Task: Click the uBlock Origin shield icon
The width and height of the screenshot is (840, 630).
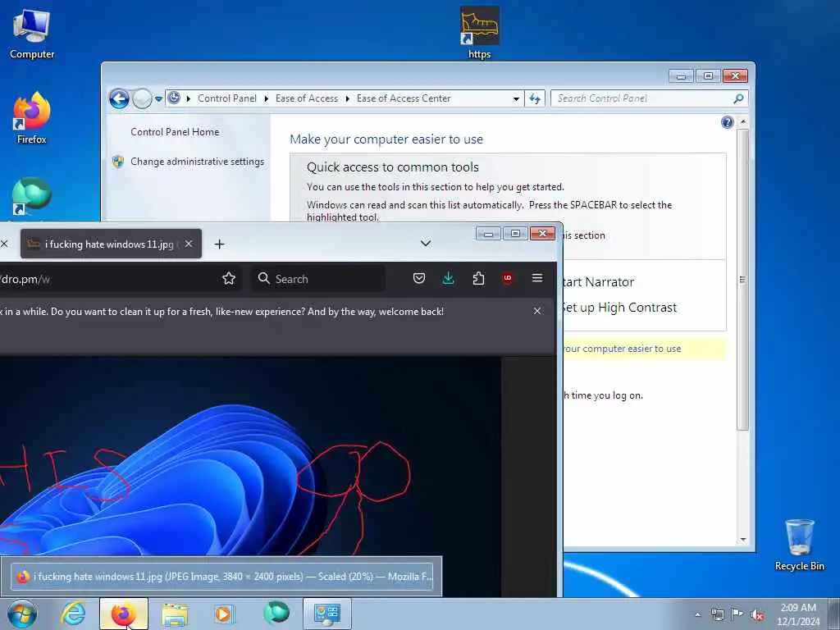Action: (507, 278)
